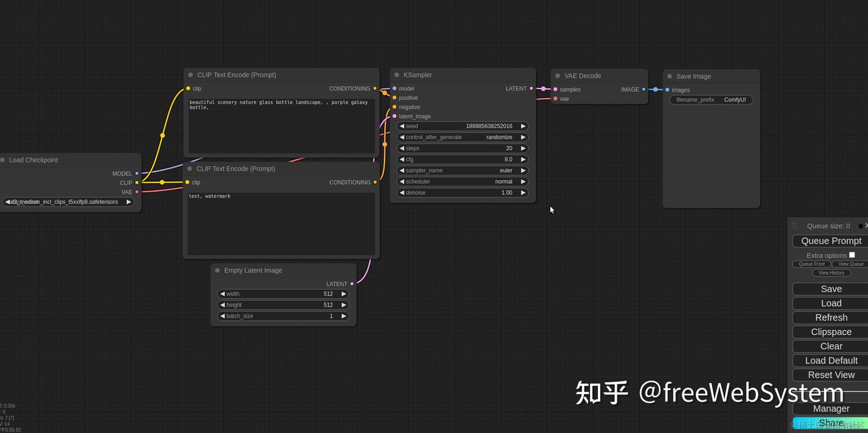Select previous sampler_name with left arrow
This screenshot has height=433, width=868.
pos(402,170)
